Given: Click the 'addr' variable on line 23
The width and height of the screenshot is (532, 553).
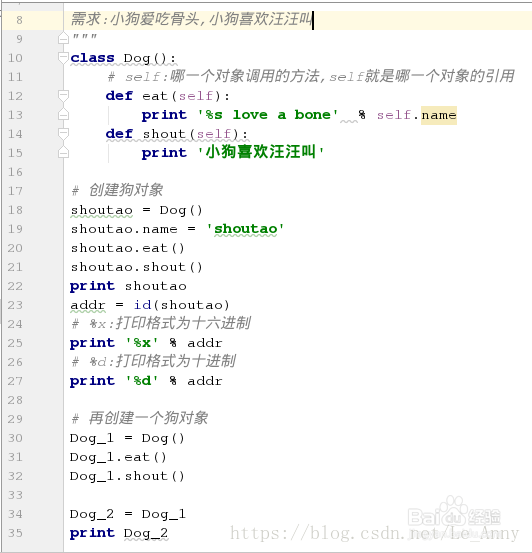Looking at the screenshot, I should [88, 305].
